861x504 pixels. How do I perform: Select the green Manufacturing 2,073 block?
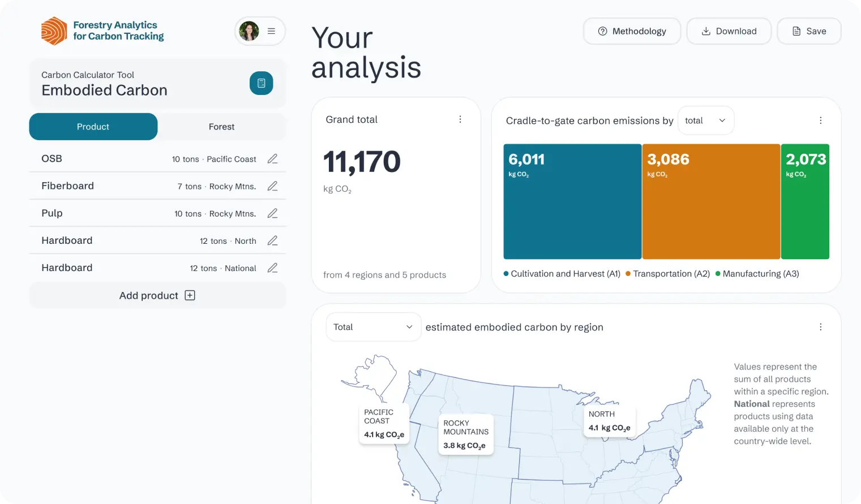(x=805, y=201)
